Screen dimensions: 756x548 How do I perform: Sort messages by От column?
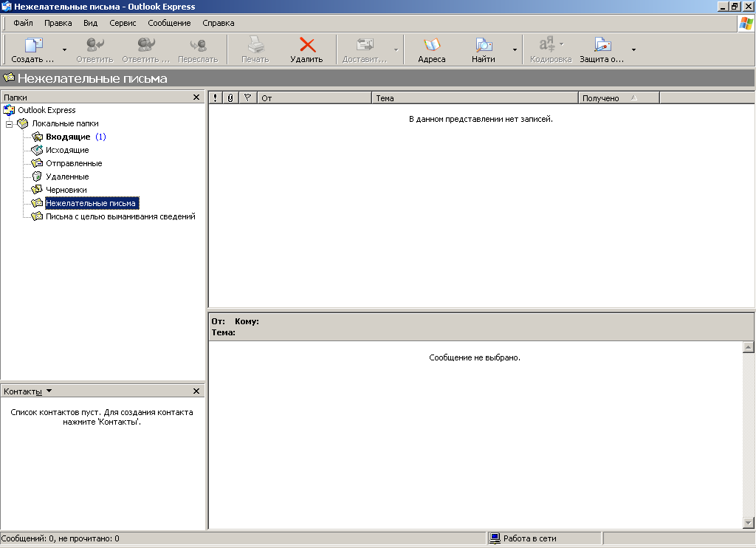(x=315, y=98)
